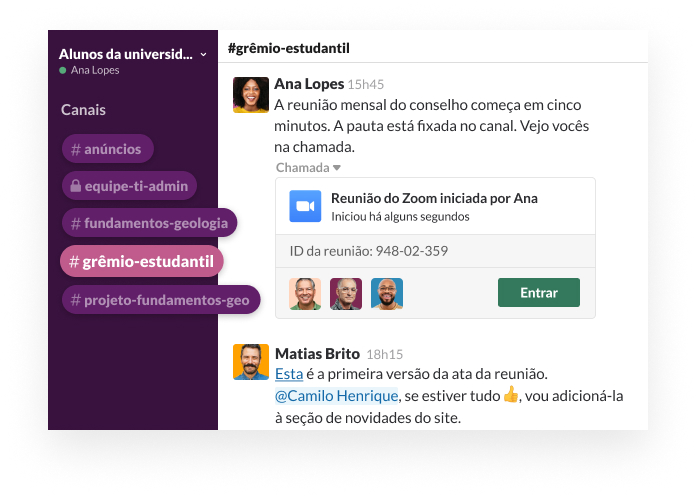The image size is (696, 496).
Task: Click the lock icon on equipe-ti-admin
Action: [75, 186]
